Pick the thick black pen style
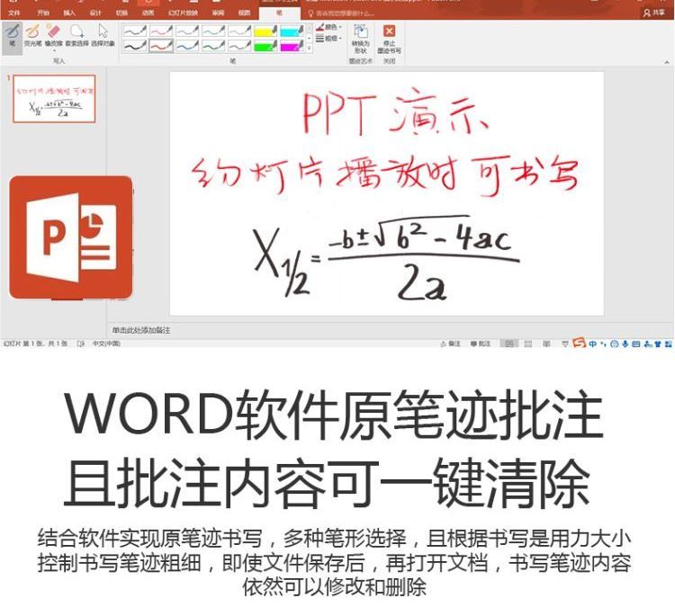 tap(135, 46)
